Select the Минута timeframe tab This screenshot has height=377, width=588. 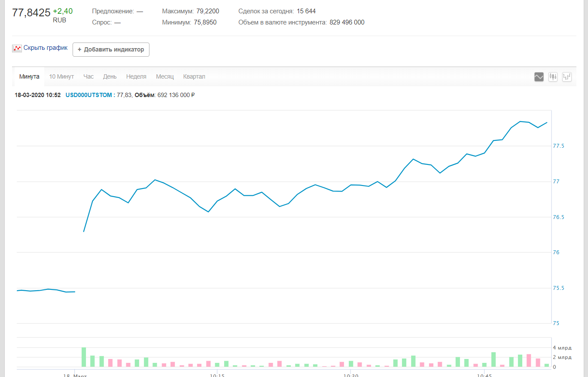[x=29, y=76]
